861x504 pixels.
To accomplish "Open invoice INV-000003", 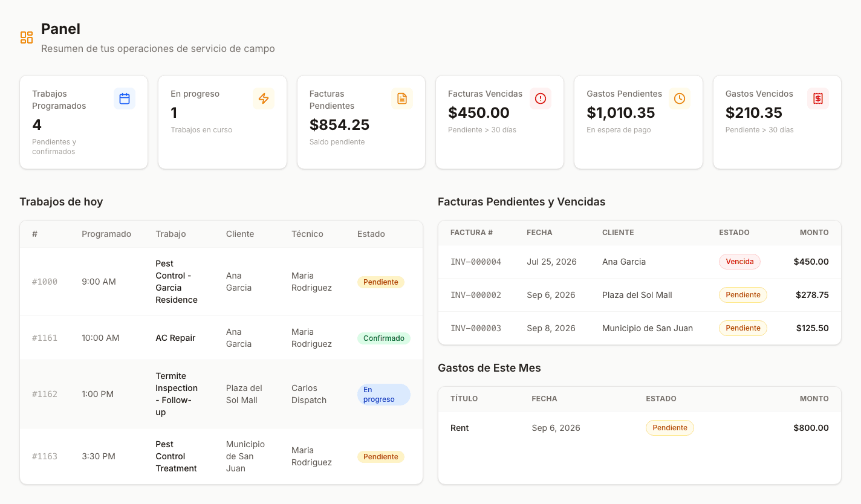I will pyautogui.click(x=476, y=328).
